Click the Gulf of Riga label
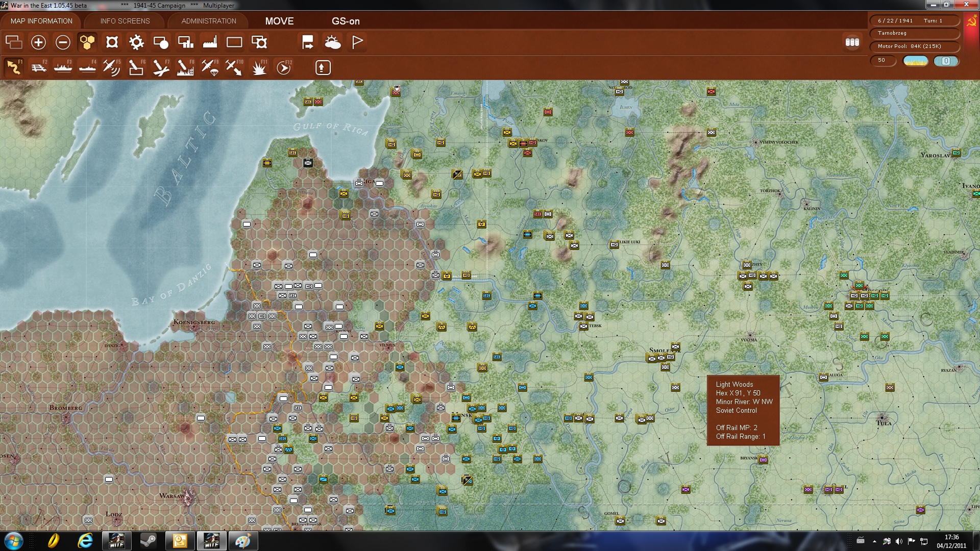Image resolution: width=980 pixels, height=551 pixels. (x=330, y=128)
